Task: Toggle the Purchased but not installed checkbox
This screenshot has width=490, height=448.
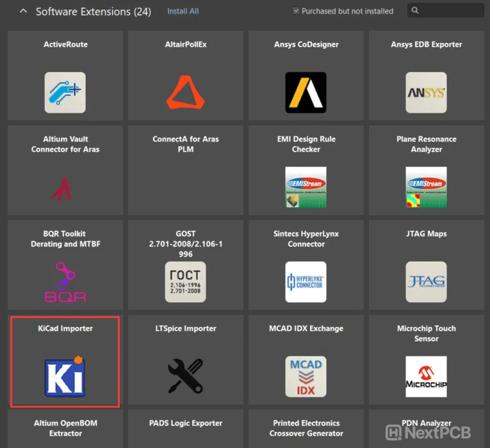Action: tap(296, 11)
